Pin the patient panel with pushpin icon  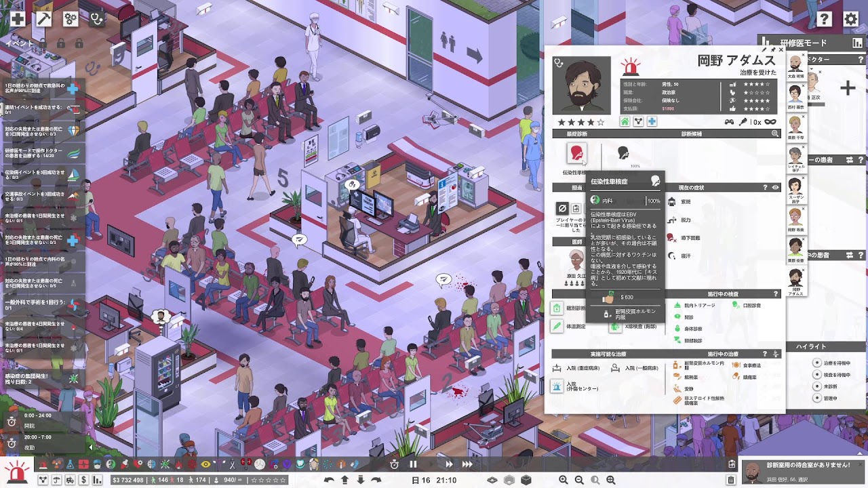[772, 49]
